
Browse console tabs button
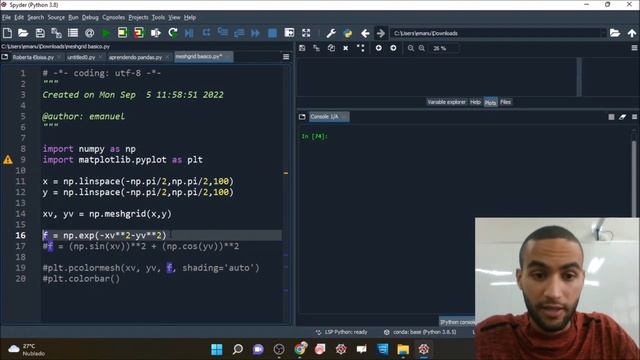coord(302,117)
